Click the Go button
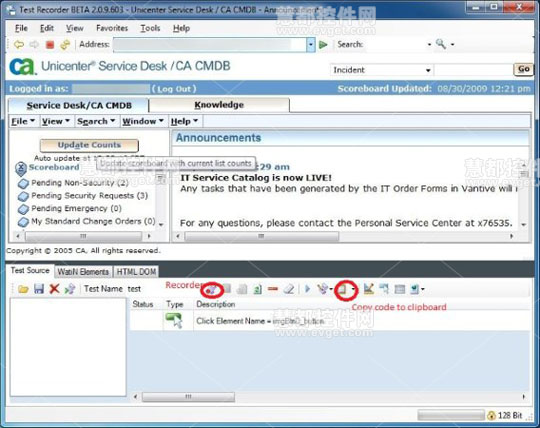 coord(523,69)
